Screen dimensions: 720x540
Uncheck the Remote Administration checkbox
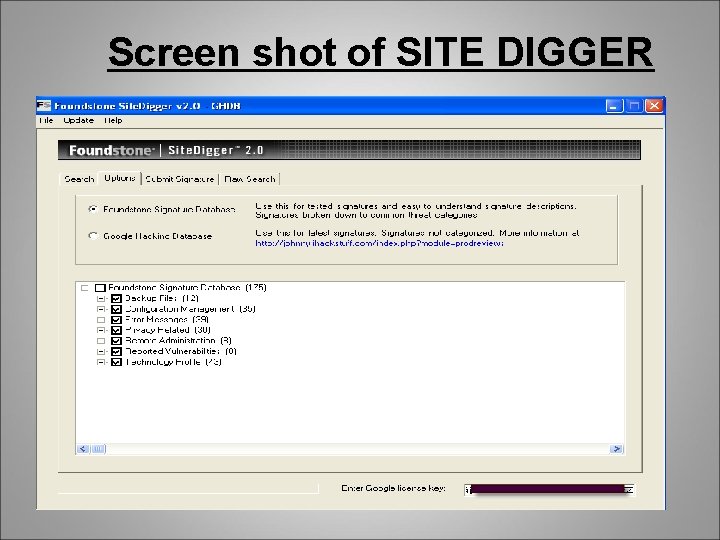pos(116,341)
